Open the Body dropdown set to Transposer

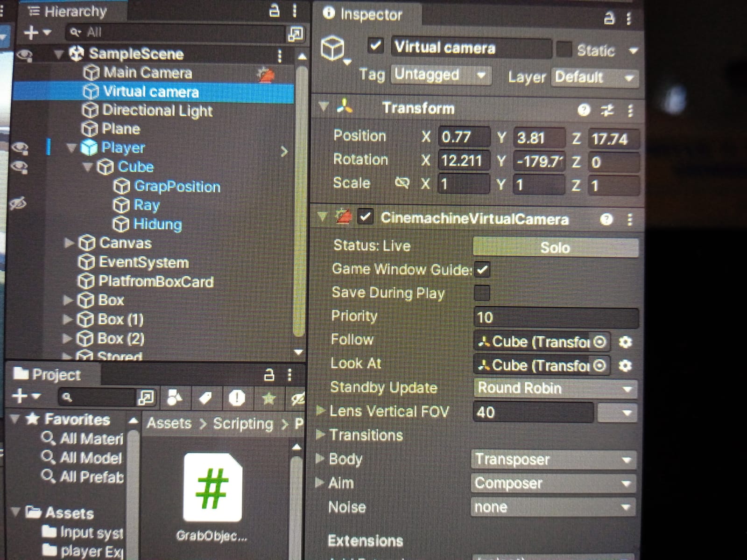point(553,460)
